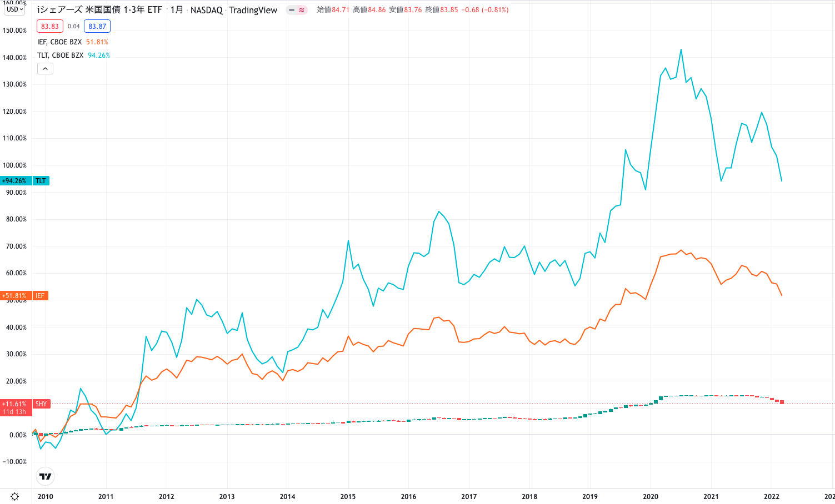Click the 51.81% IEF legend value

pos(97,42)
